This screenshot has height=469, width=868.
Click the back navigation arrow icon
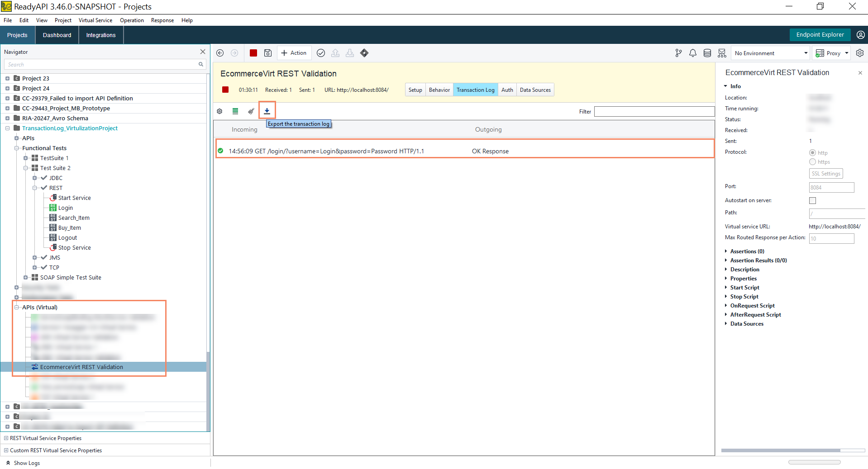[x=220, y=53]
